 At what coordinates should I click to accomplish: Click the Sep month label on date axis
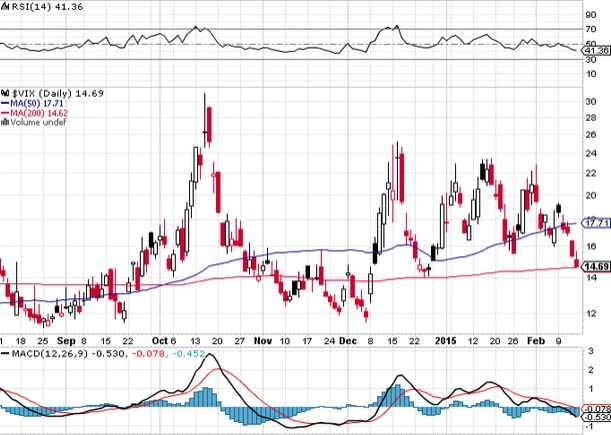coord(66,341)
